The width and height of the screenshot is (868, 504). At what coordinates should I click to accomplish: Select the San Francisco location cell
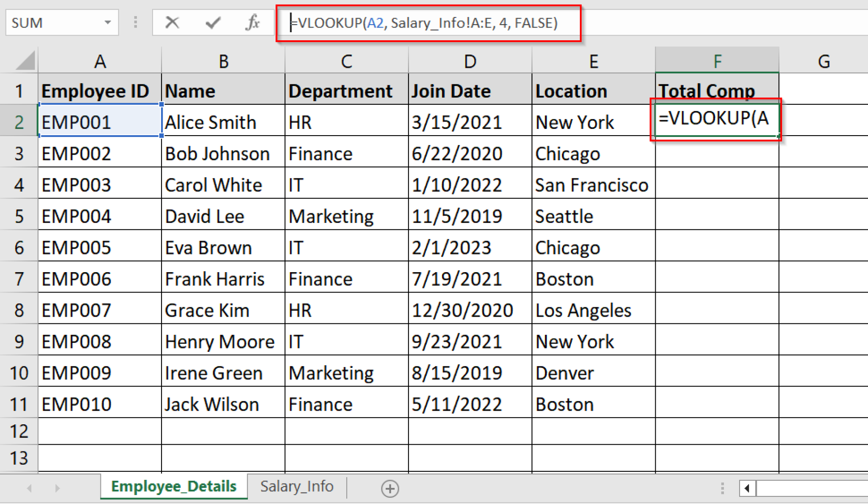(x=592, y=184)
